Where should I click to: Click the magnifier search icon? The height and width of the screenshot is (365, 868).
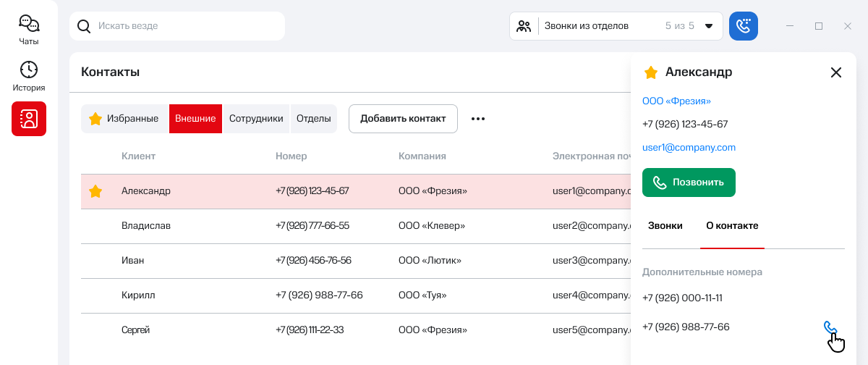84,26
